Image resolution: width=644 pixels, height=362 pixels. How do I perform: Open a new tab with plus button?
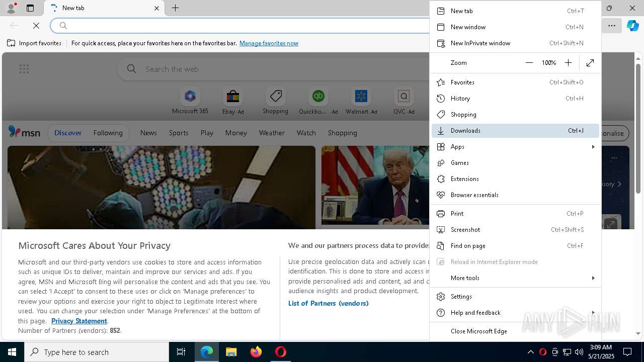tap(175, 8)
